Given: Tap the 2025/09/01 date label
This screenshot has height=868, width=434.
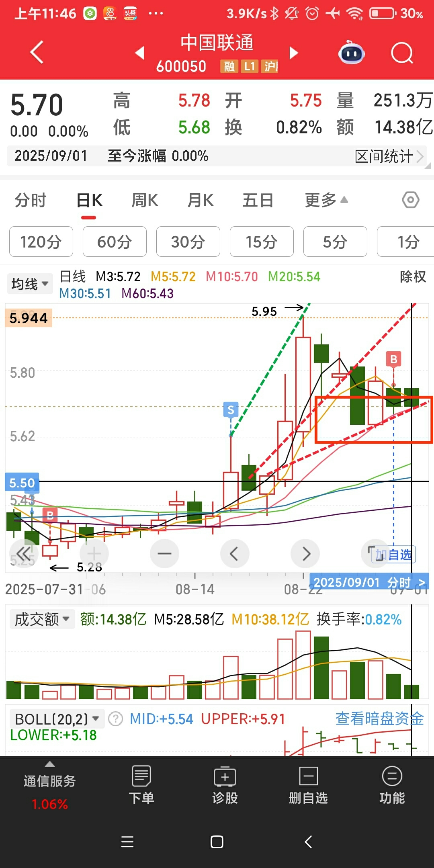Looking at the screenshot, I should coord(51,156).
